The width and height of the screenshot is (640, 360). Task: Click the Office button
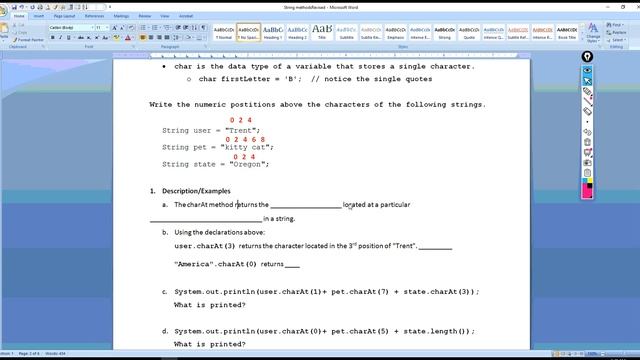[2, 11]
